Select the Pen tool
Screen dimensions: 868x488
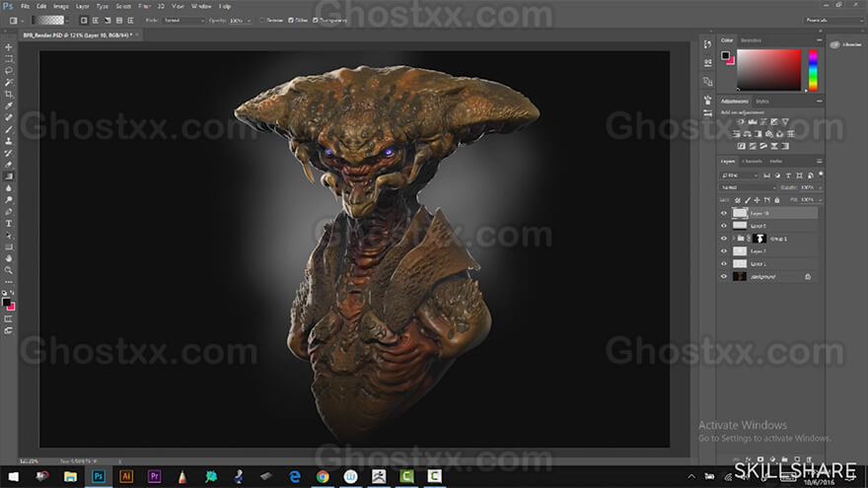pyautogui.click(x=8, y=211)
